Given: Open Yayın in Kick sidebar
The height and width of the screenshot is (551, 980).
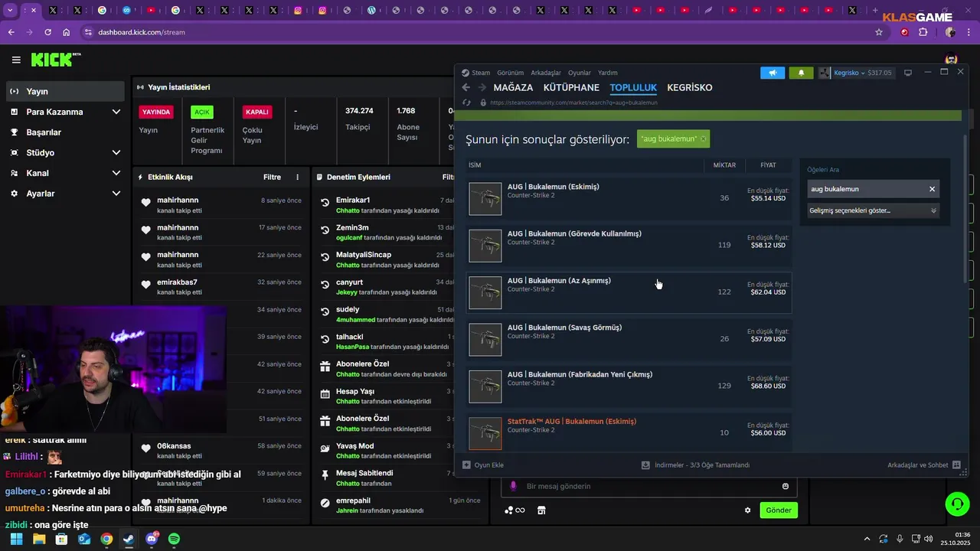Looking at the screenshot, I should [65, 91].
